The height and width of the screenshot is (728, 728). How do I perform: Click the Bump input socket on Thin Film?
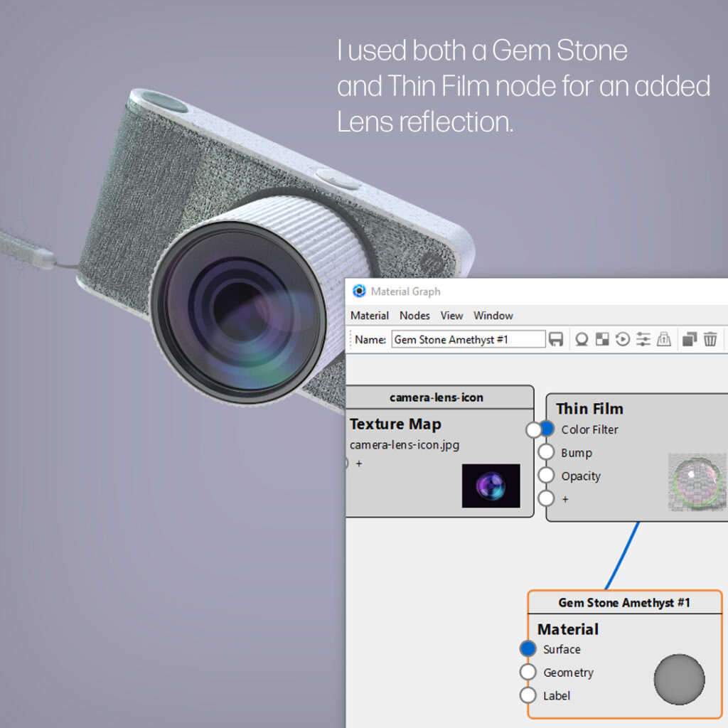click(546, 452)
